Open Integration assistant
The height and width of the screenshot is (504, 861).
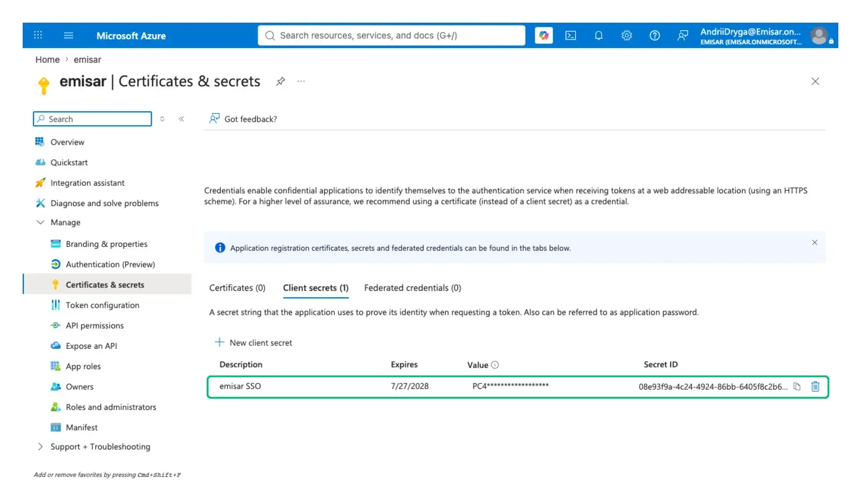click(x=87, y=183)
